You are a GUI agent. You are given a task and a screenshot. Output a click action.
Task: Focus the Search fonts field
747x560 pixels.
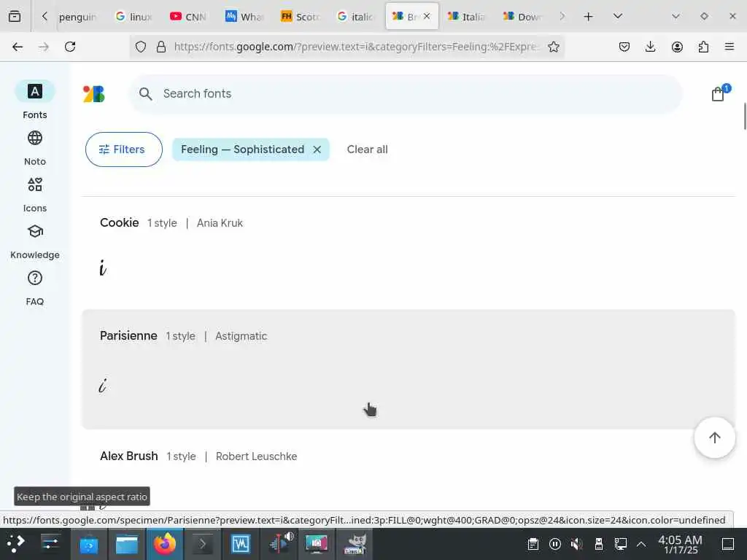[x=405, y=94]
